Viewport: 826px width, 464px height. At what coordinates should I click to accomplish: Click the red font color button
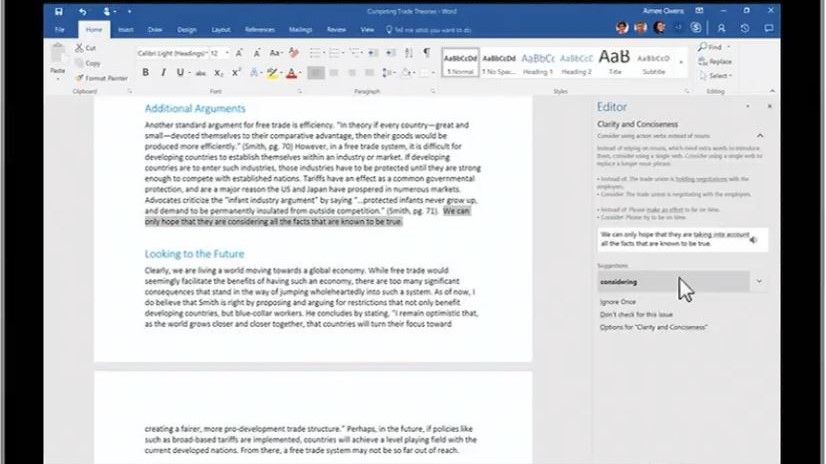coord(291,73)
